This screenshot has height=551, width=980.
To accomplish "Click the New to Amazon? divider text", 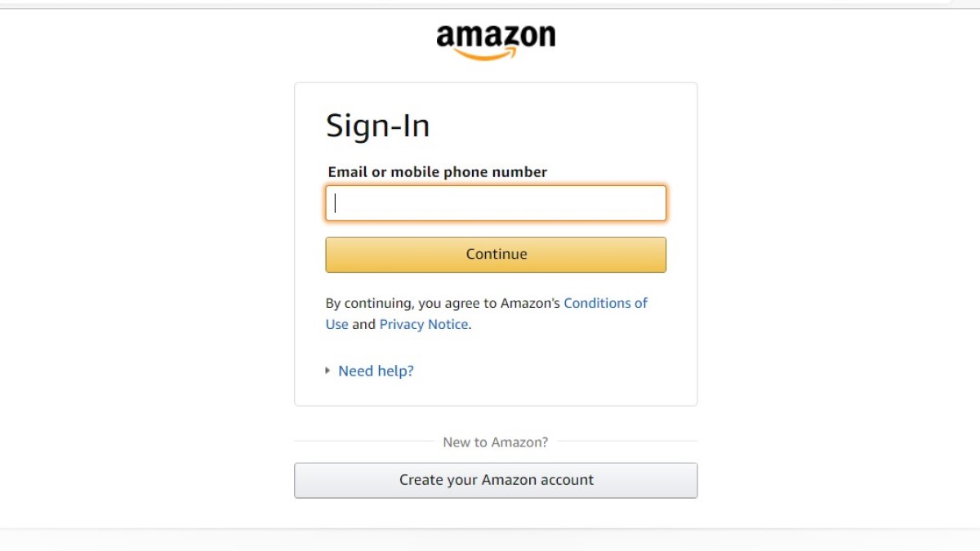I will click(x=496, y=442).
